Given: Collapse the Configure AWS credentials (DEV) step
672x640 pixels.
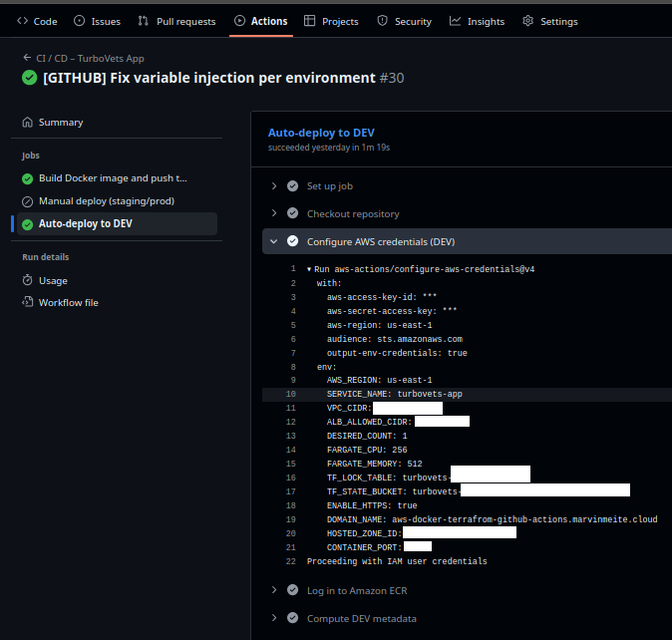Looking at the screenshot, I should pos(274,241).
